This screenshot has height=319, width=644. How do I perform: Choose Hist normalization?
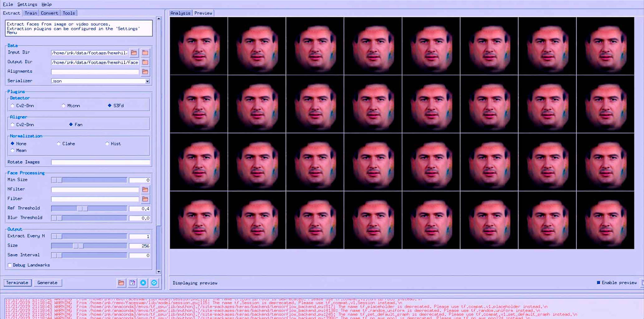(113, 144)
